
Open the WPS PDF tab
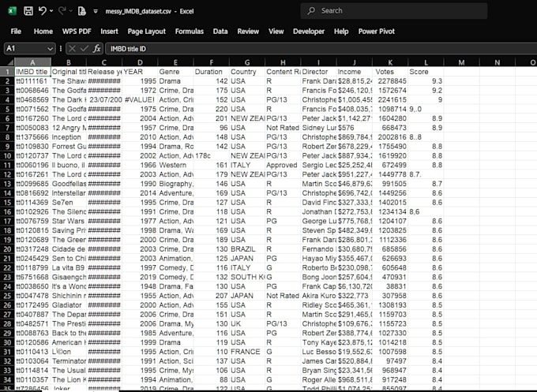point(77,32)
